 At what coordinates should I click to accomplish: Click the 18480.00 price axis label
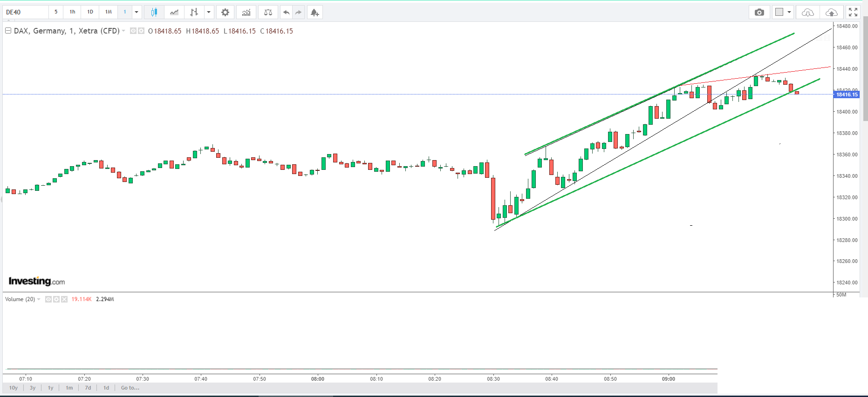coord(847,26)
